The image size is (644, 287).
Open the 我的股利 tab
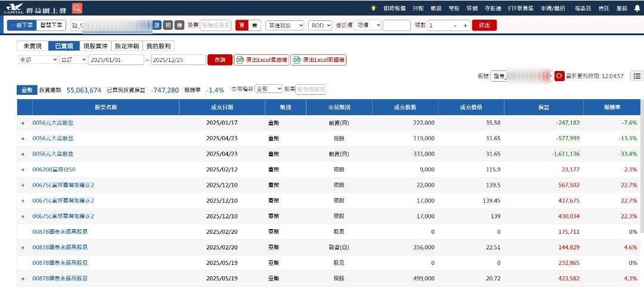point(159,46)
